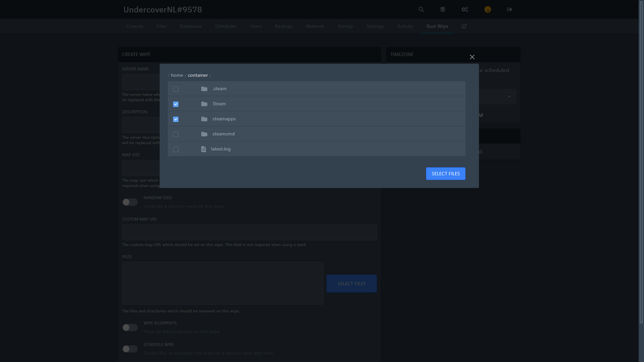Open admin settings gears icon

pos(465,10)
